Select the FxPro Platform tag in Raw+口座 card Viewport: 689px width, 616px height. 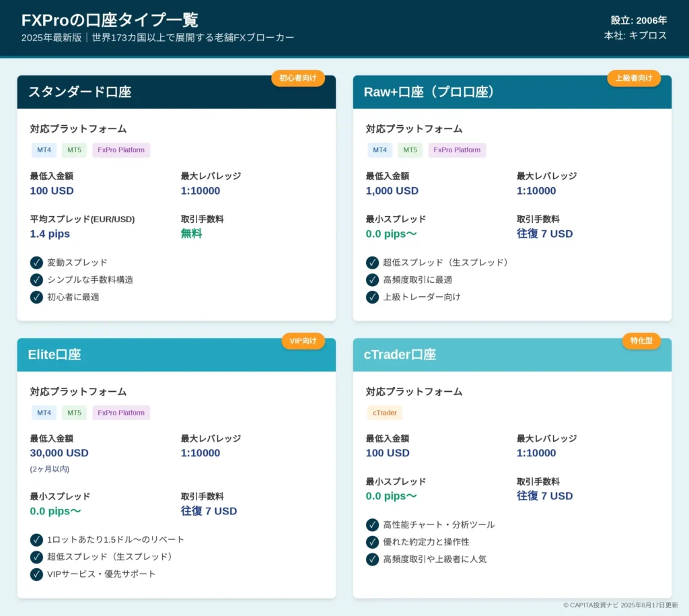tap(457, 150)
